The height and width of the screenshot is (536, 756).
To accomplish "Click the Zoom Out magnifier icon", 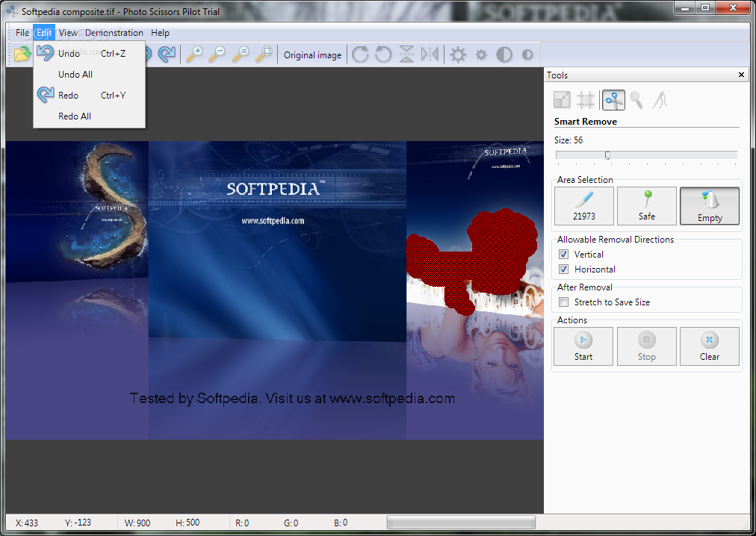I will pos(217,54).
